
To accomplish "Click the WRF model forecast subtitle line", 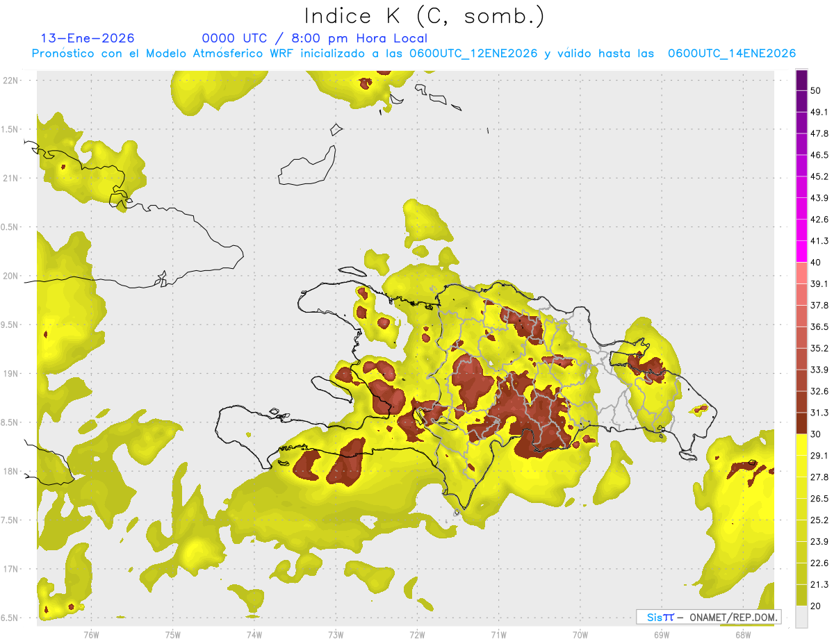I will [x=414, y=53].
